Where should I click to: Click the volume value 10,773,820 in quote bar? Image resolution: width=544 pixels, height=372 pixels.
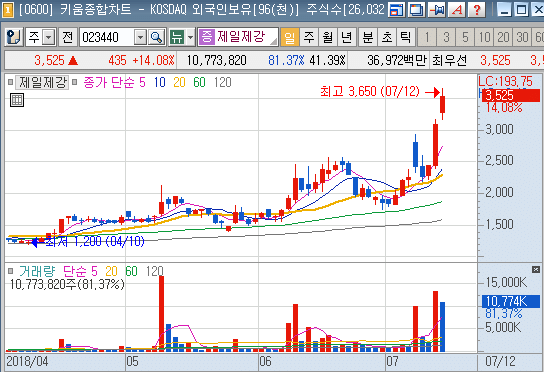tap(216, 60)
